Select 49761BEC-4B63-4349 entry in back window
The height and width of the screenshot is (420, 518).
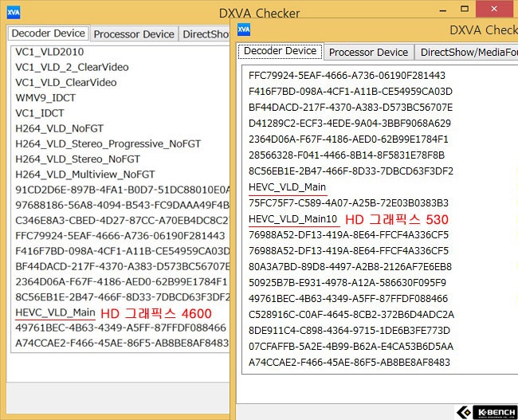click(x=120, y=328)
